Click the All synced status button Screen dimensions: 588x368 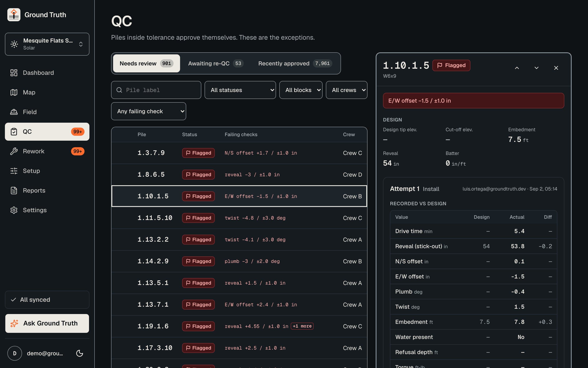[47, 300]
